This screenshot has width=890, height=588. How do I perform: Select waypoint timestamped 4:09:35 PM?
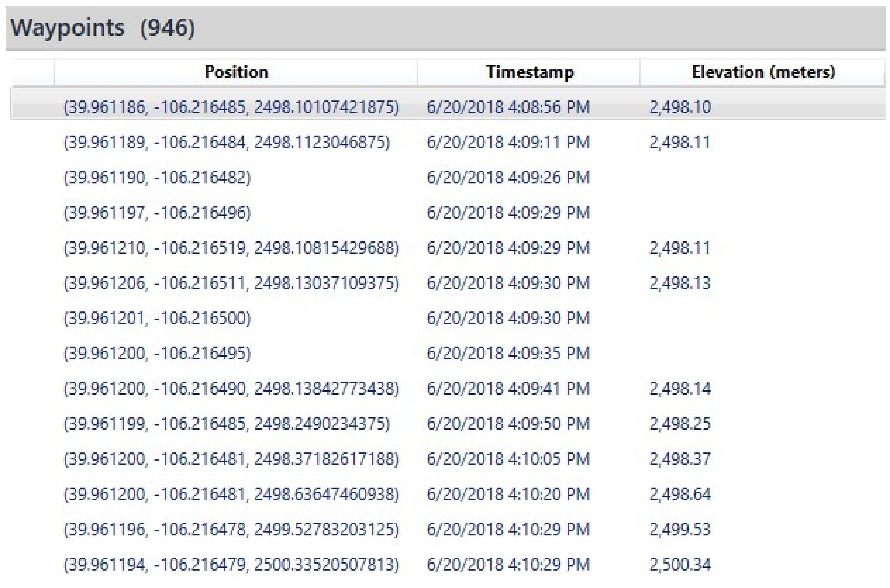508,353
